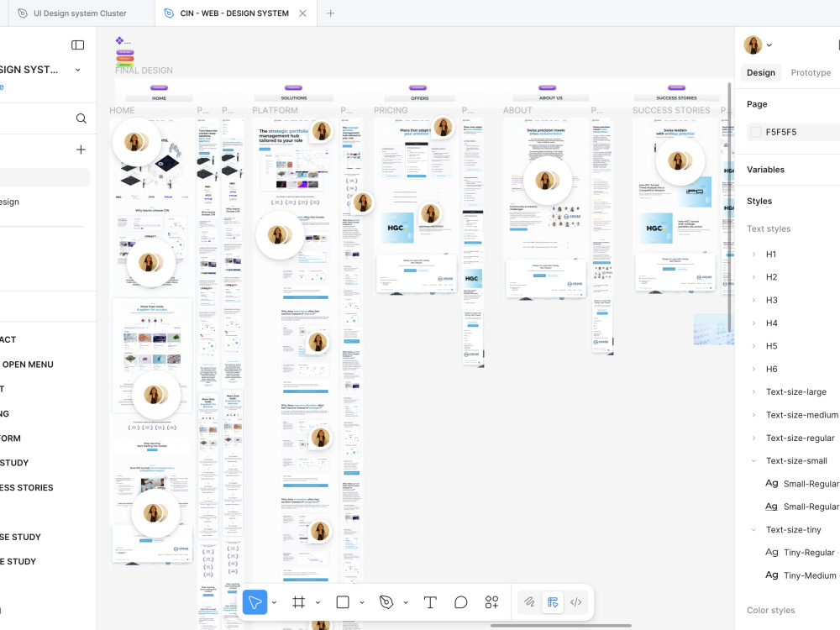Screen dimensions: 840x630
Task: Select the Comment tool
Action: [460, 602]
